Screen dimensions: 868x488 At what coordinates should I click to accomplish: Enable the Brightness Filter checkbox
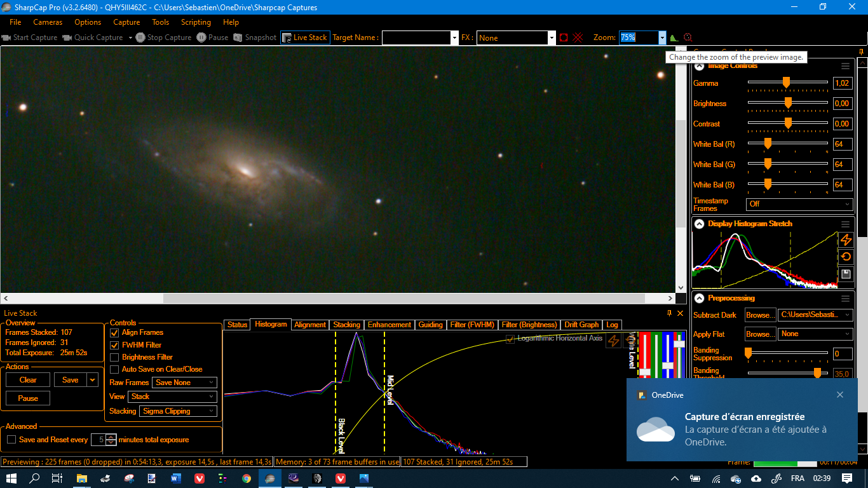point(115,357)
